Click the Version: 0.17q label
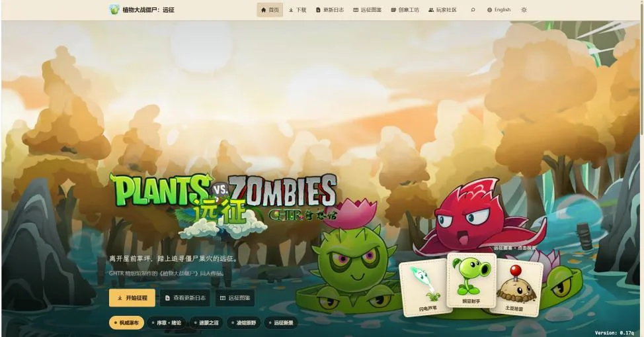The image size is (644, 337). tap(614, 332)
